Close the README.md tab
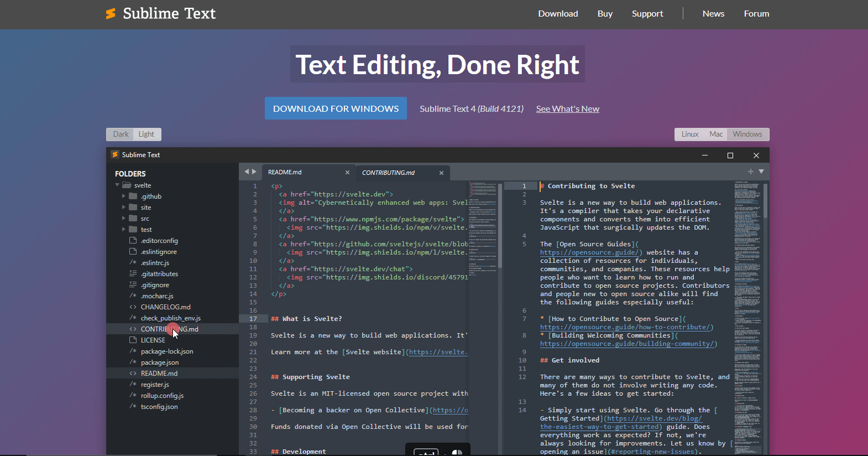Screen dimensions: 868x456 pyautogui.click(x=347, y=173)
